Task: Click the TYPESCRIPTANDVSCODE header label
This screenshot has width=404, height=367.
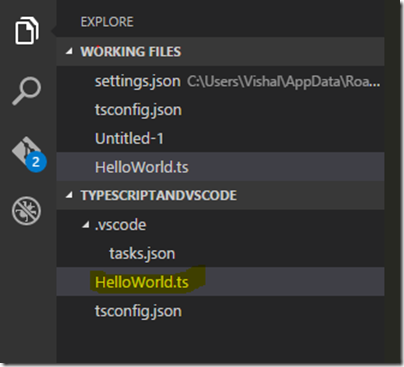Action: coord(159,195)
